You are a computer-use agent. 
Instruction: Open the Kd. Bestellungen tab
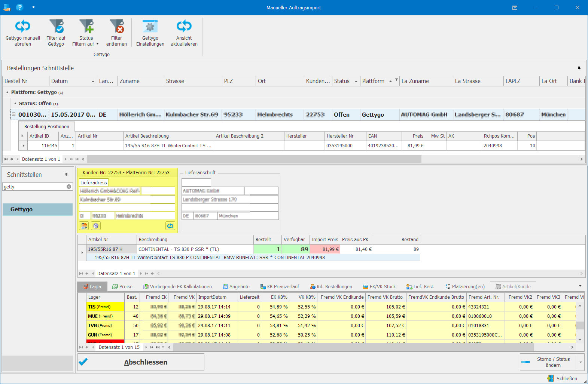coord(331,286)
